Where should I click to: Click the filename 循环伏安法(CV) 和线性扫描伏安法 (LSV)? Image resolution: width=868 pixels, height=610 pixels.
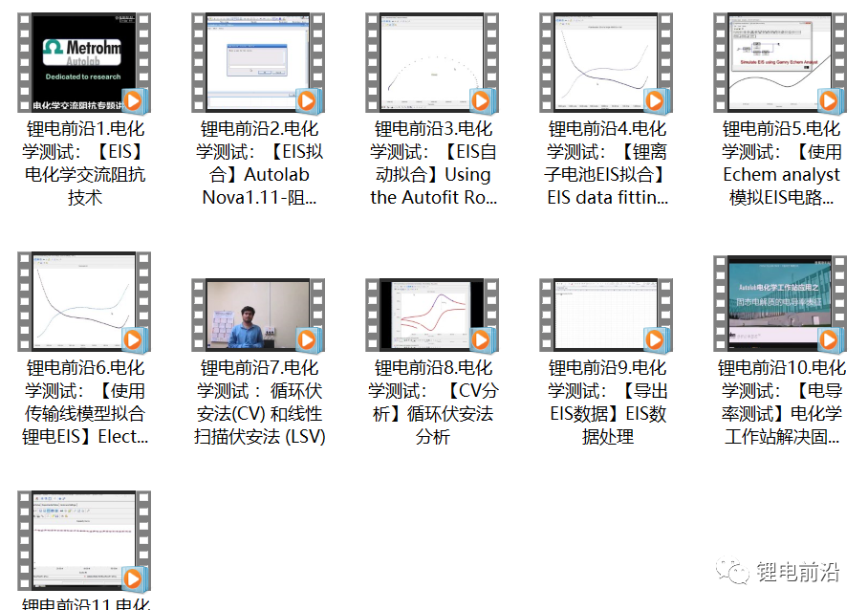point(258,402)
